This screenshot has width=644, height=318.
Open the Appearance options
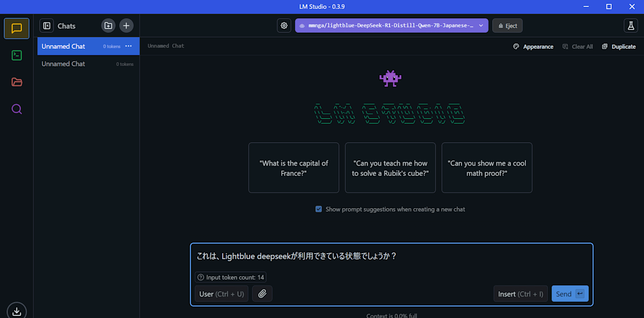533,47
